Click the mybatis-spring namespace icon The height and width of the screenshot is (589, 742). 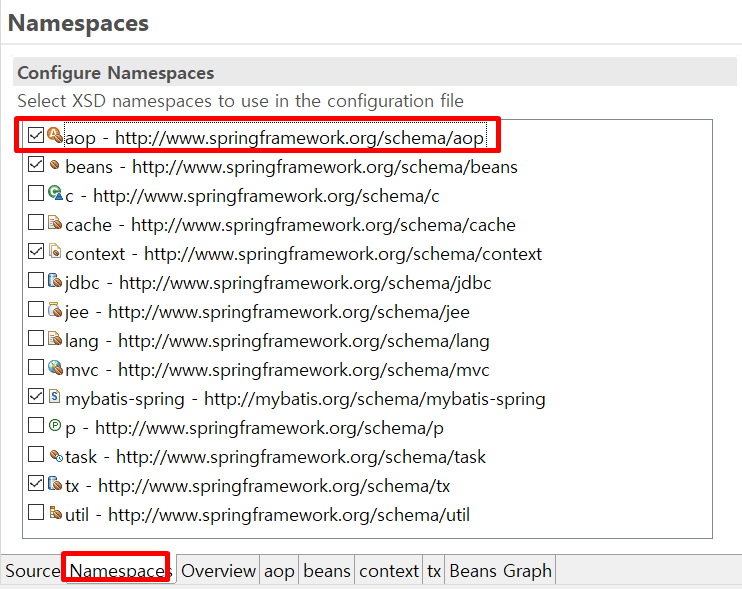pos(55,396)
